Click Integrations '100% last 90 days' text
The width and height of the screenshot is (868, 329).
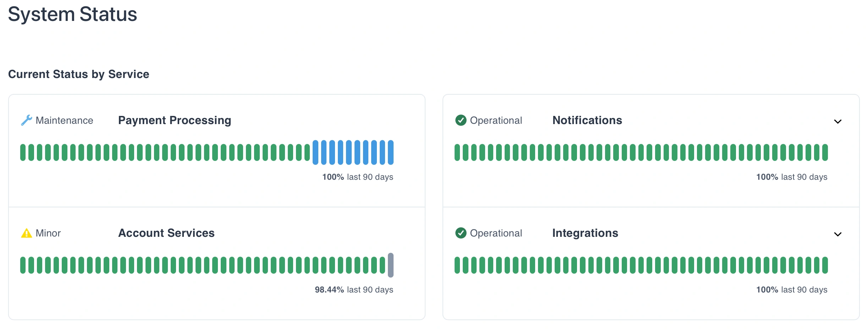pyautogui.click(x=792, y=290)
